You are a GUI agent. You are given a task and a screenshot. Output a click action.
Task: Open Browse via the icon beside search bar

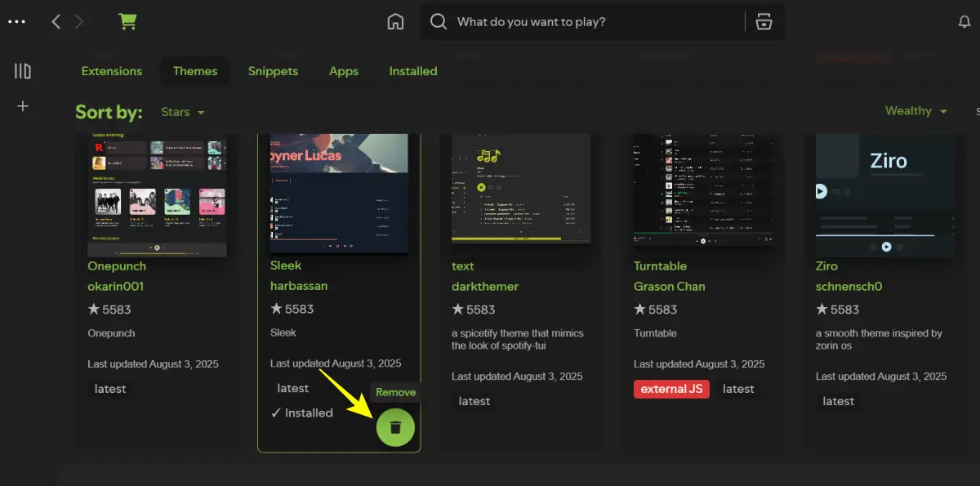(x=764, y=22)
